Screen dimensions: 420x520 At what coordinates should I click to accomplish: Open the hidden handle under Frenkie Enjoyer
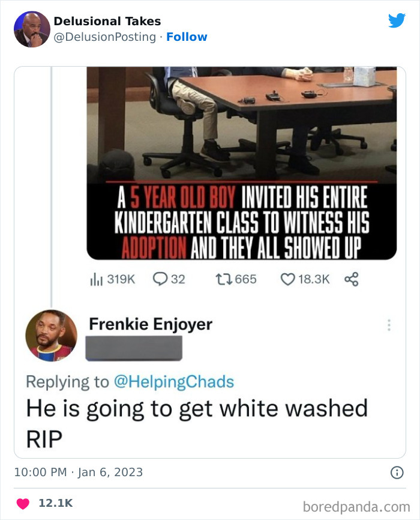click(133, 346)
